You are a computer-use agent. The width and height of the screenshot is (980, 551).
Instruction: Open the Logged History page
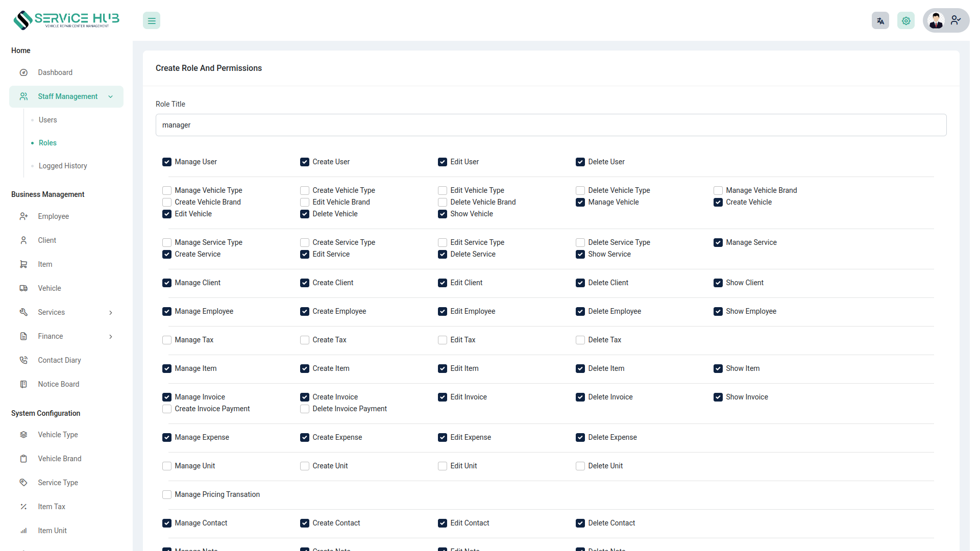click(62, 166)
